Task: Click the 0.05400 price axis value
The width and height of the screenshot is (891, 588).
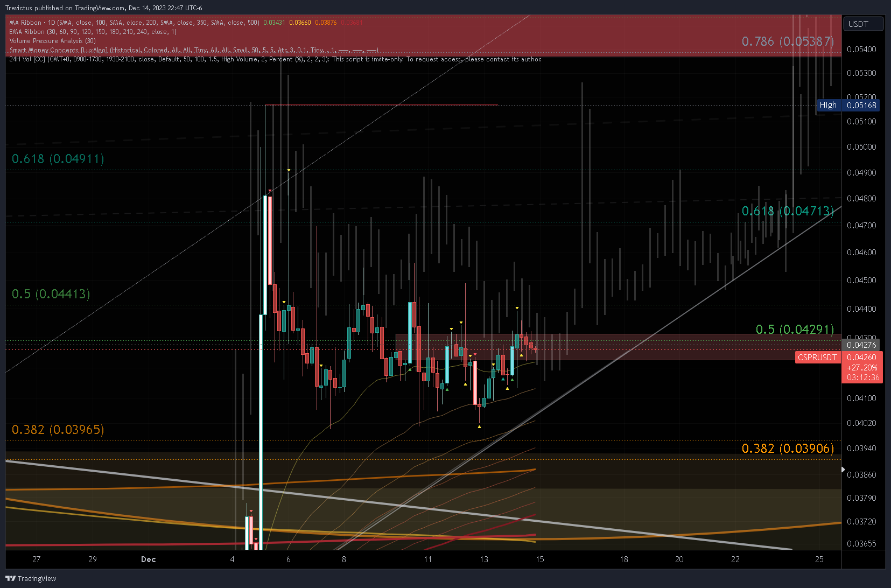Action: pos(861,50)
